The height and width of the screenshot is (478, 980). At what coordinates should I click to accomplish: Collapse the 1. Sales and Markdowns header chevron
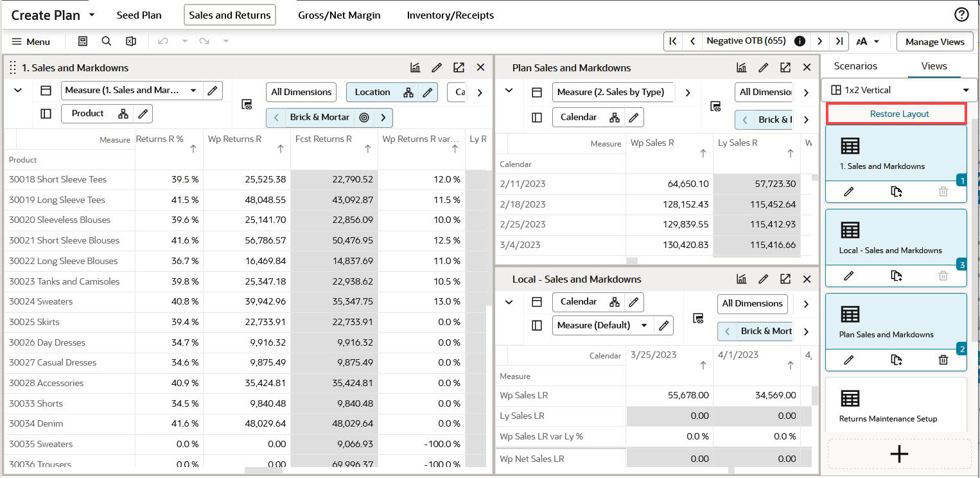(x=18, y=91)
